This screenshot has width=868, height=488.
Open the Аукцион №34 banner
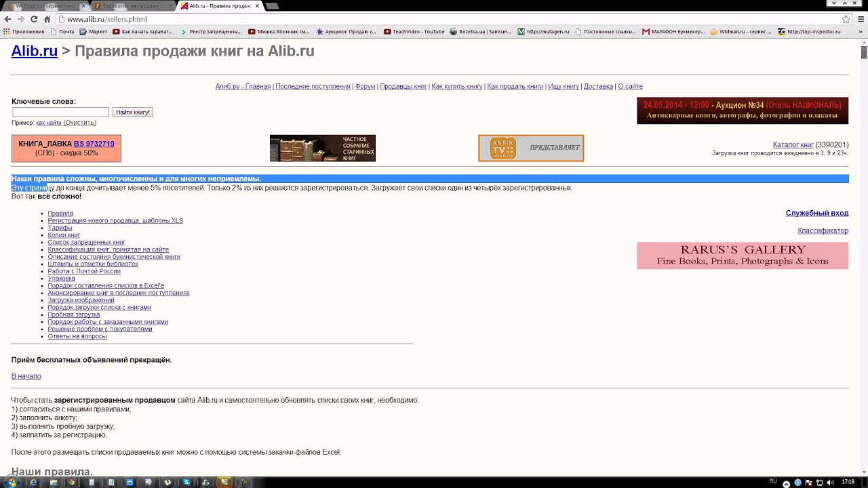(x=743, y=110)
